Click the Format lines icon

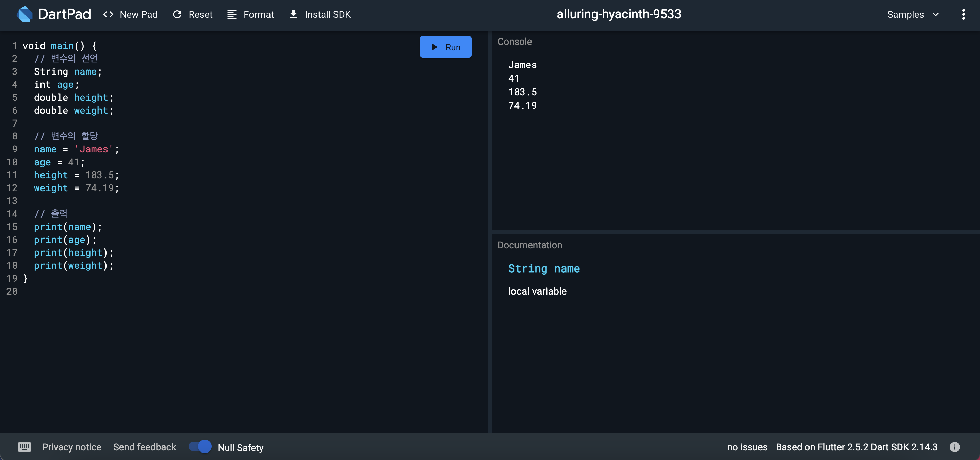click(x=232, y=14)
